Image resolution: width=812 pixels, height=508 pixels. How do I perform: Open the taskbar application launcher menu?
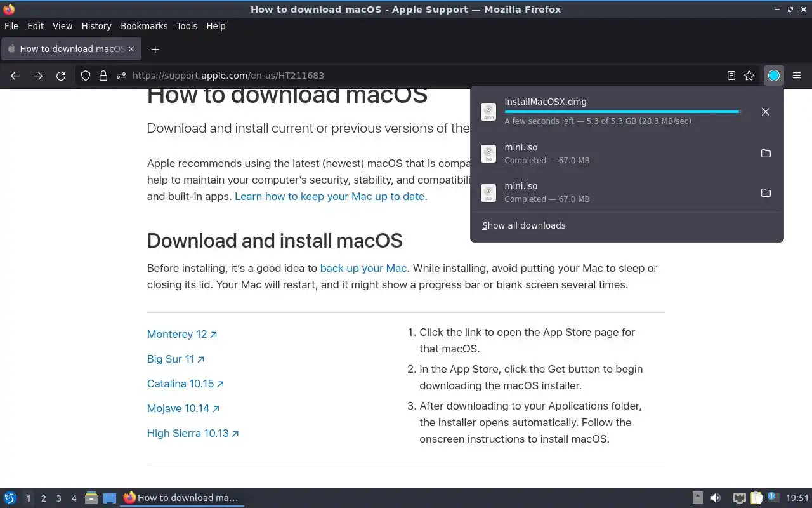(10, 498)
